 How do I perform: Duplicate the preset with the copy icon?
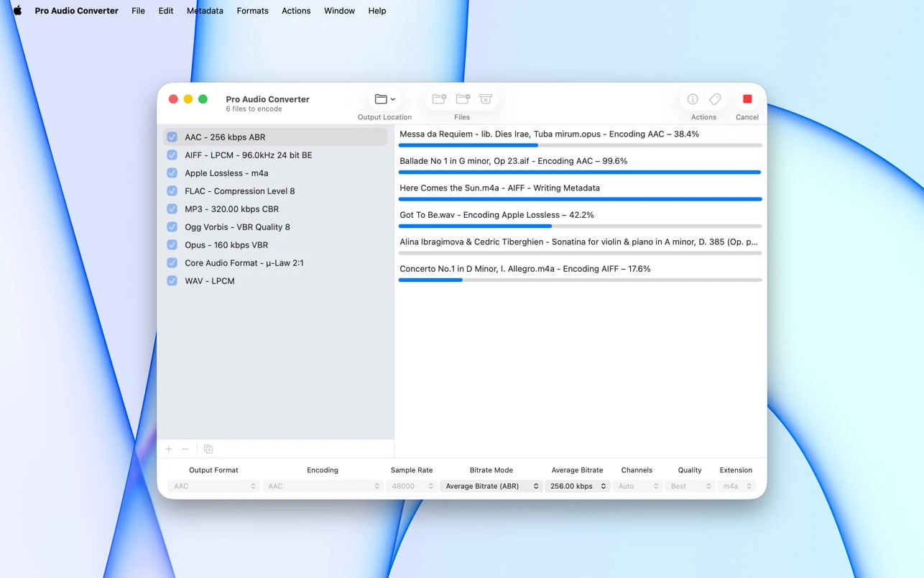tap(208, 449)
